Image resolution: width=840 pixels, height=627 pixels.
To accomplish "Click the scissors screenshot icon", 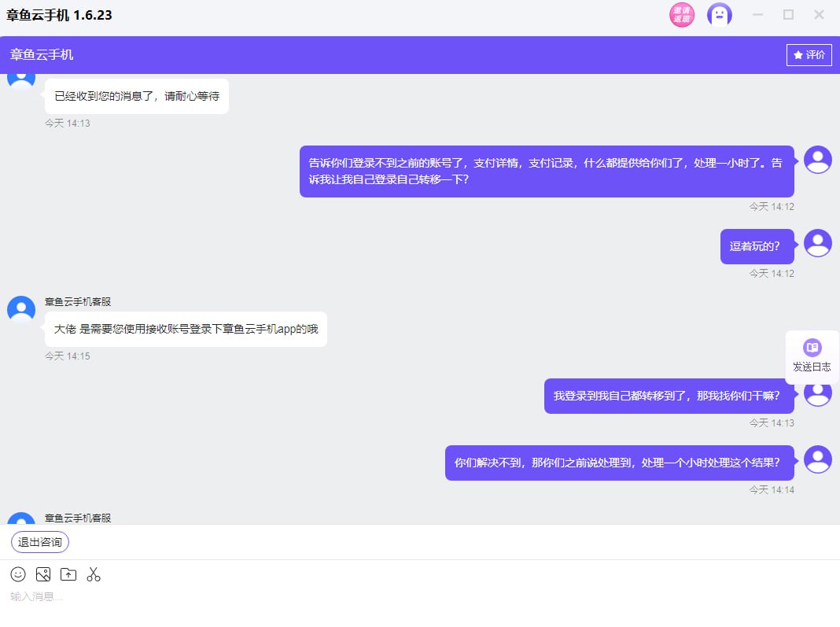I will coord(94,574).
